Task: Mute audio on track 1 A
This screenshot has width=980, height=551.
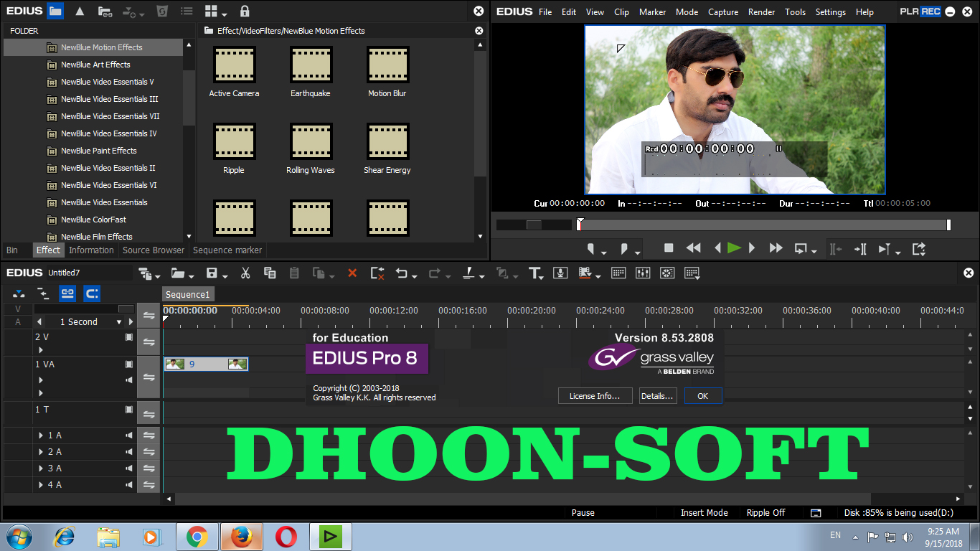Action: (x=130, y=435)
